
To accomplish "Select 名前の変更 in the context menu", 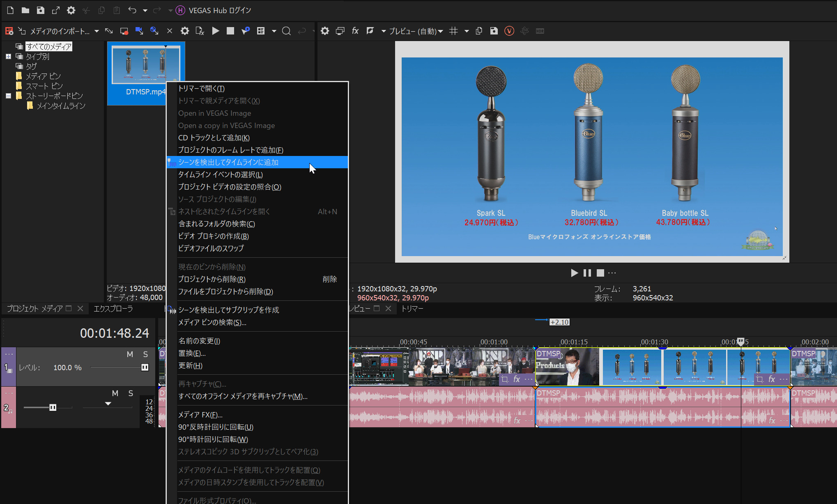I will pos(257,341).
